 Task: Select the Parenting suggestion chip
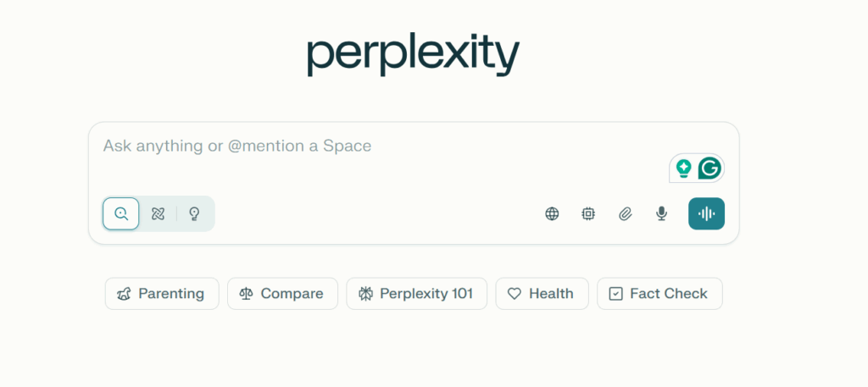(162, 294)
